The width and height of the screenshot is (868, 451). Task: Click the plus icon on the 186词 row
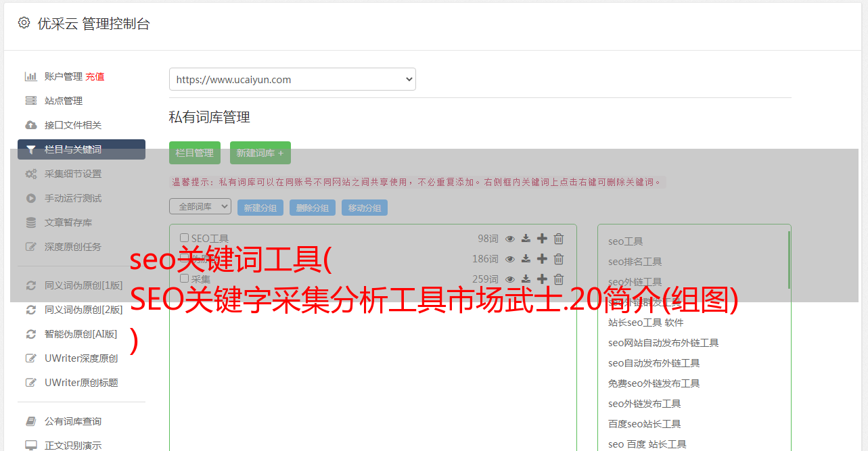point(542,259)
